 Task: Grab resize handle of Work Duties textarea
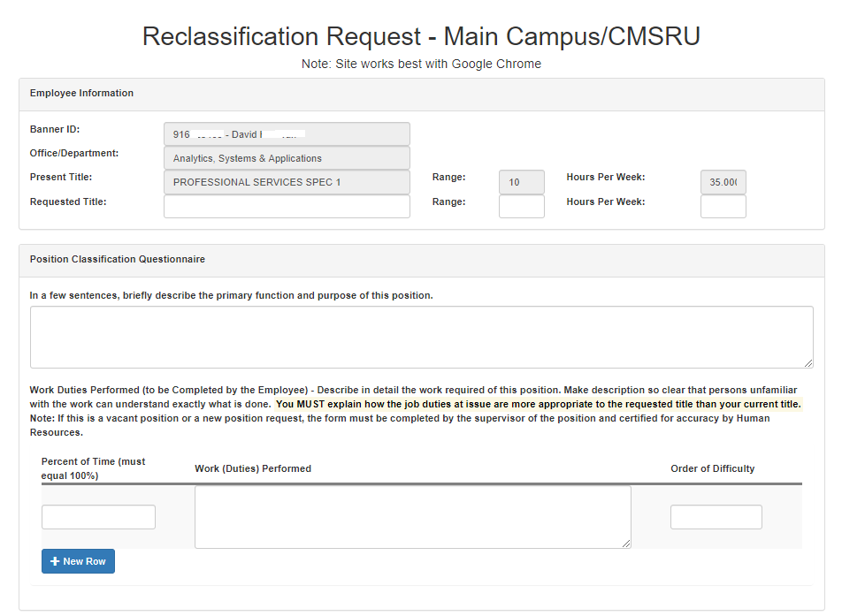[626, 544]
